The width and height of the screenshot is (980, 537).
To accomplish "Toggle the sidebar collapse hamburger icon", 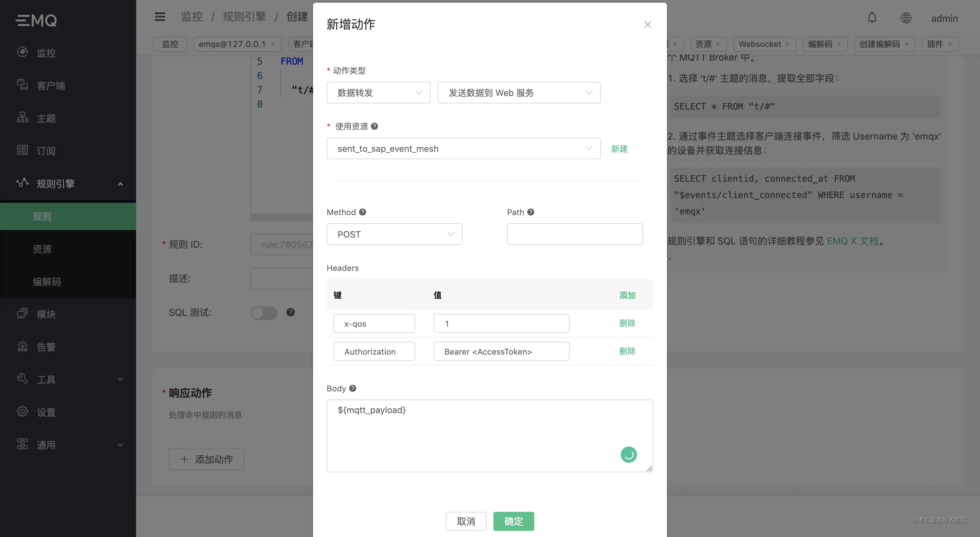I will pyautogui.click(x=160, y=17).
